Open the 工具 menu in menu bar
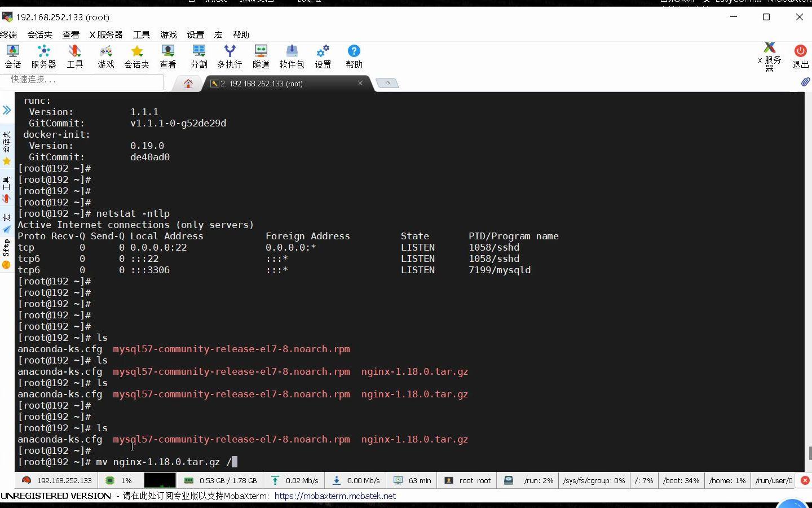The image size is (812, 508). (x=142, y=34)
